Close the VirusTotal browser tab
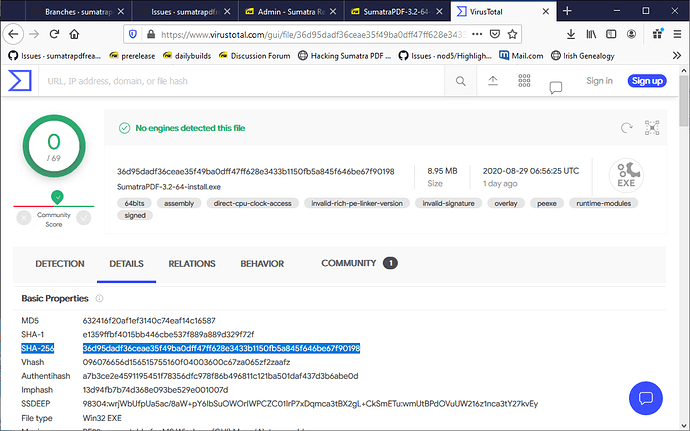This screenshot has width=690, height=431. coord(546,11)
